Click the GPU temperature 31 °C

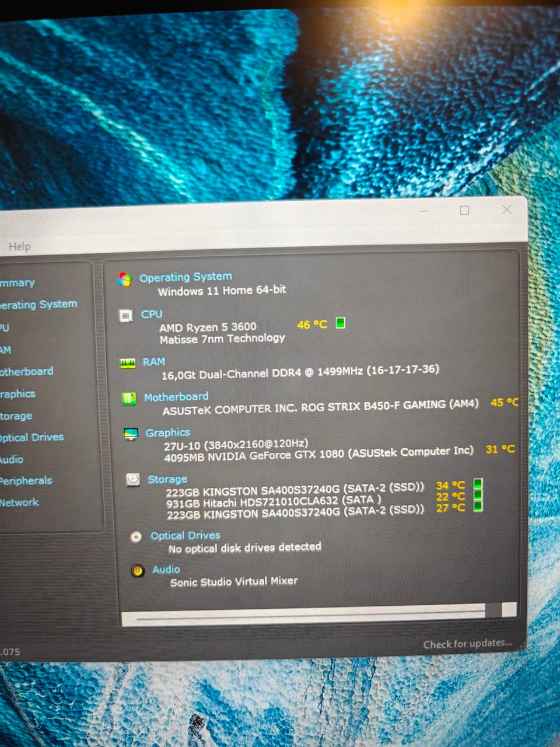pyautogui.click(x=500, y=449)
